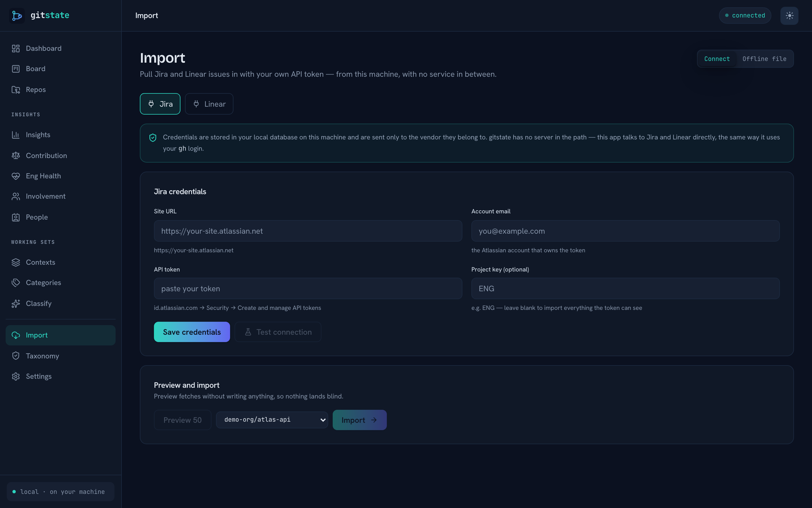Click the gitstate logo icon
812x508 pixels.
tap(17, 16)
